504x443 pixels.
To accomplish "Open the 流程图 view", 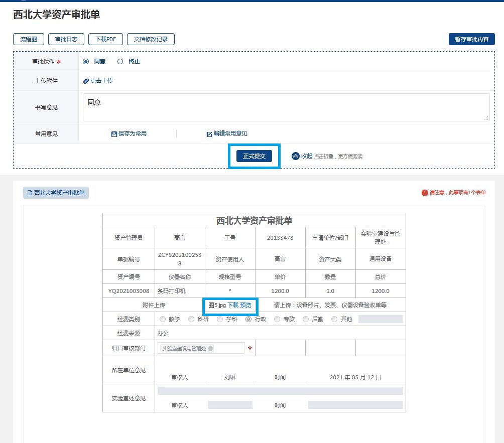I will click(29, 39).
